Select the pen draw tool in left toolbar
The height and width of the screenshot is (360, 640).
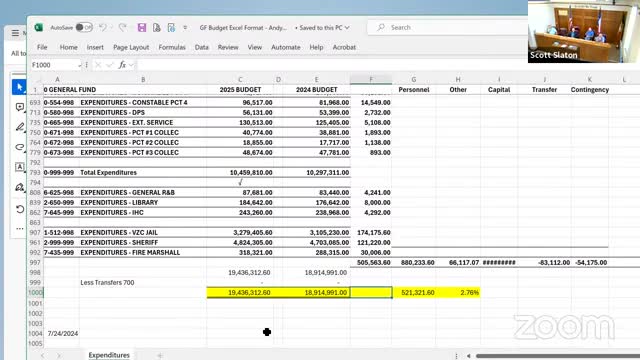coord(19,127)
